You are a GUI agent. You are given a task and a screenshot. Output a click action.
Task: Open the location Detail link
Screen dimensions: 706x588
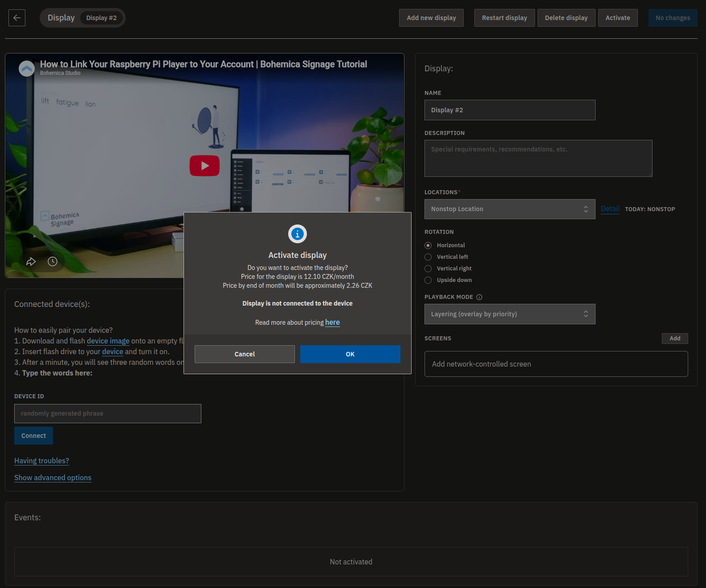[610, 209]
